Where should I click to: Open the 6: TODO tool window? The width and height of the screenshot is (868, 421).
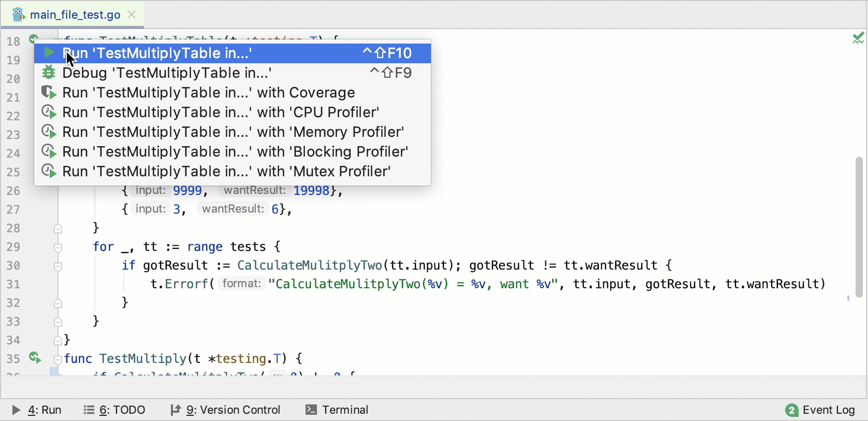114,410
